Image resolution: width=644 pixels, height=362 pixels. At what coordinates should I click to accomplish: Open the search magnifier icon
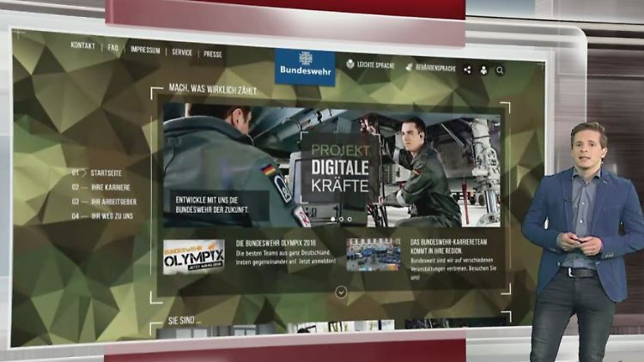pos(500,70)
